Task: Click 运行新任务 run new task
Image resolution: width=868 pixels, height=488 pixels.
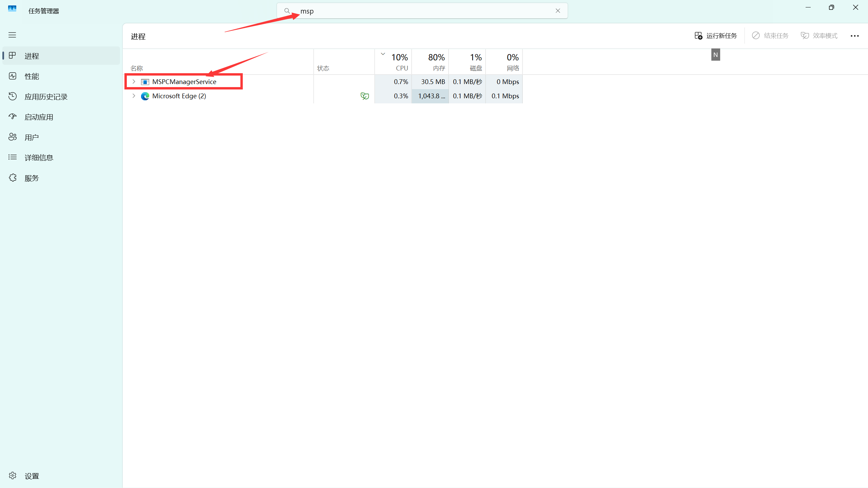Action: pos(716,36)
